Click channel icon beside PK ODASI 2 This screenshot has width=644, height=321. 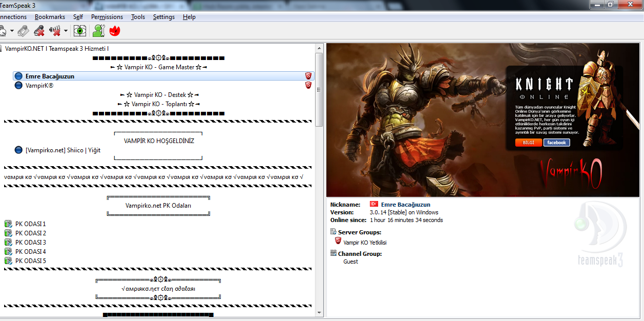[x=8, y=233]
